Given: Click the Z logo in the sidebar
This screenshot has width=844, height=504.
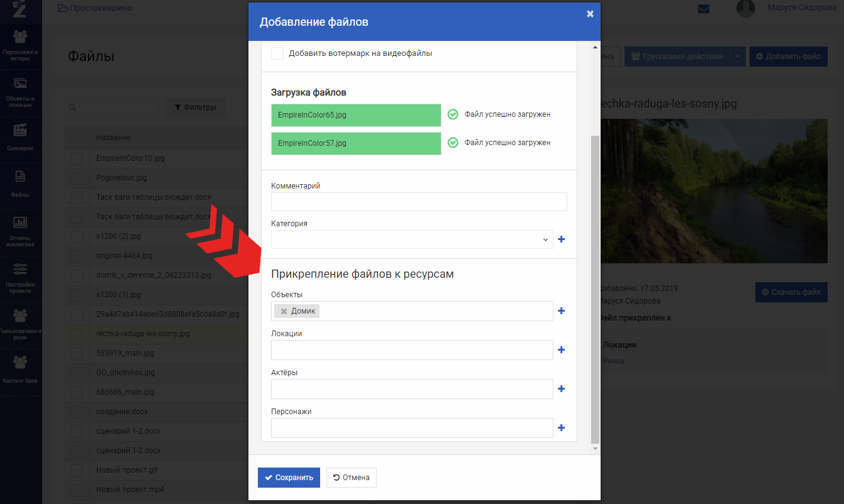Looking at the screenshot, I should 19,9.
